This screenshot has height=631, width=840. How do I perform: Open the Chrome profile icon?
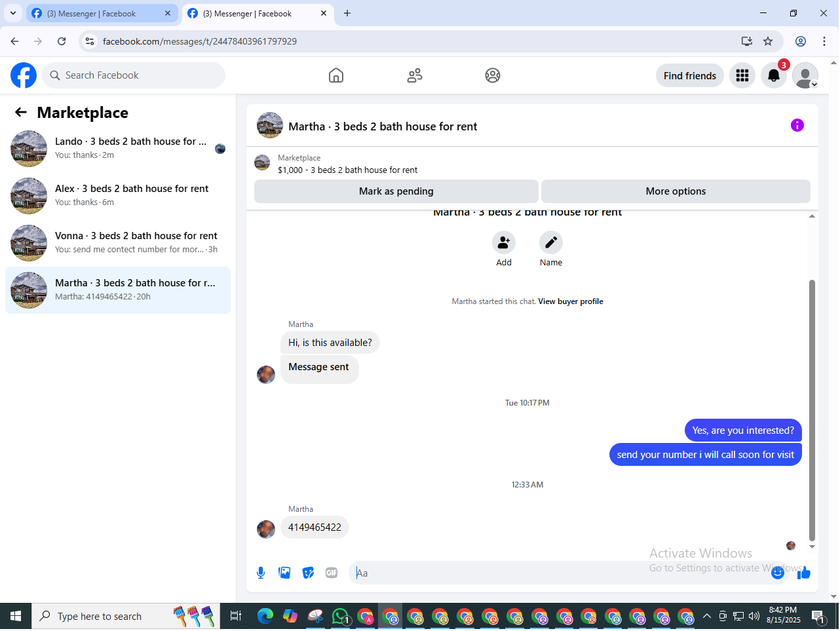click(x=801, y=41)
